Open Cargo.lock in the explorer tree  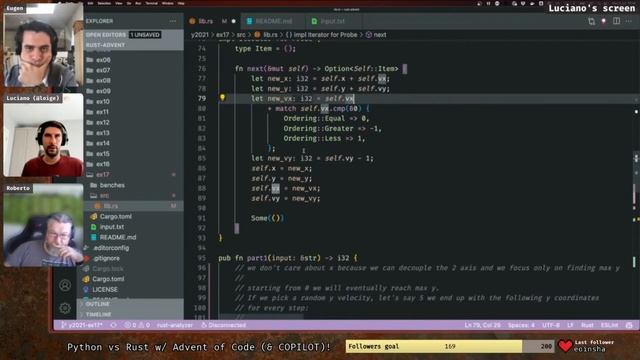tap(107, 269)
